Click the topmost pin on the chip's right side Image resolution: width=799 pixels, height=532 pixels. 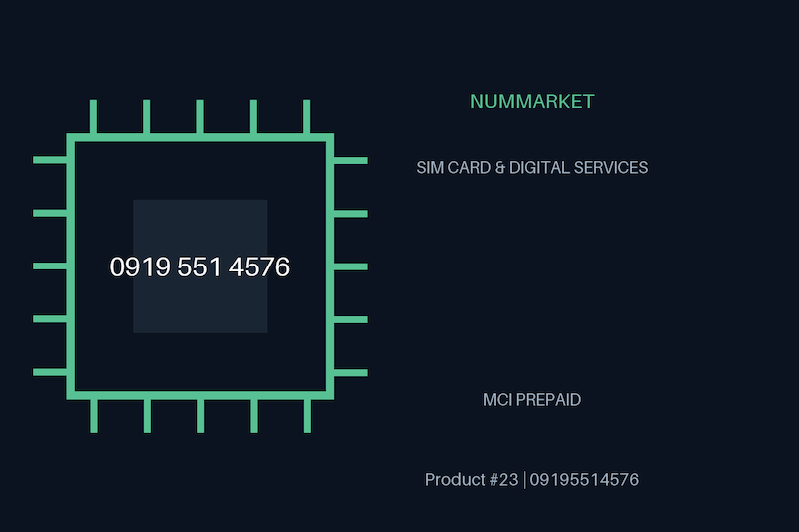[351, 161]
